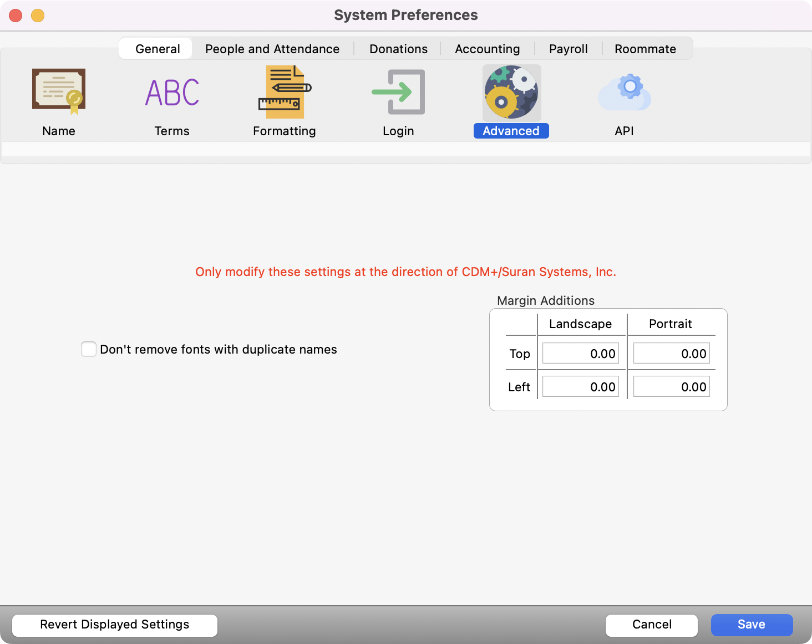Open the API cloud icon
The image size is (812, 644).
click(x=624, y=92)
